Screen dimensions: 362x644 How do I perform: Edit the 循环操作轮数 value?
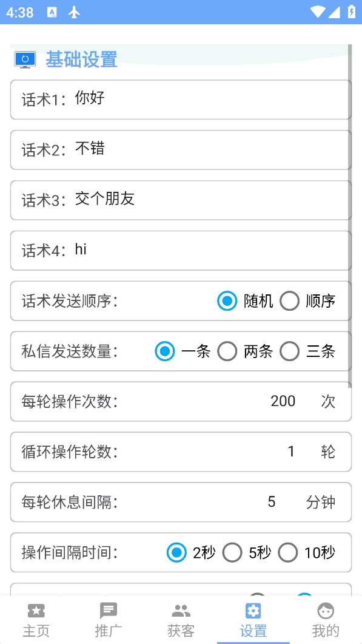point(291,452)
